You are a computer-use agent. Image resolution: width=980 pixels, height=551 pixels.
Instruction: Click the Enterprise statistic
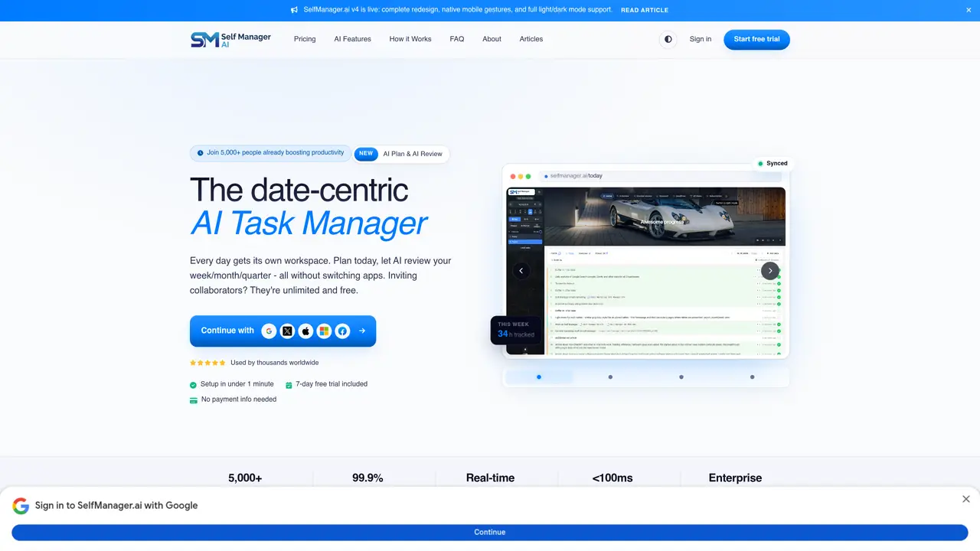click(735, 478)
